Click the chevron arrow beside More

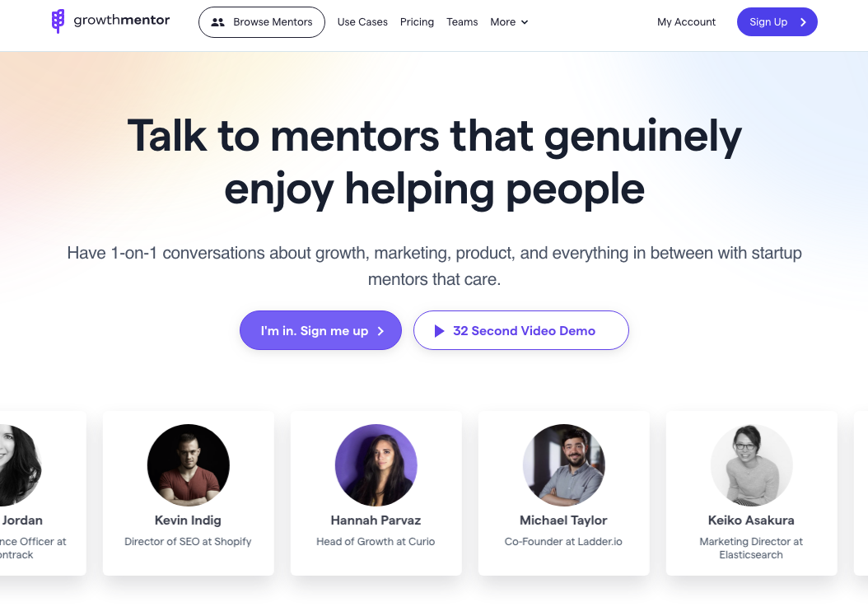coord(525,22)
